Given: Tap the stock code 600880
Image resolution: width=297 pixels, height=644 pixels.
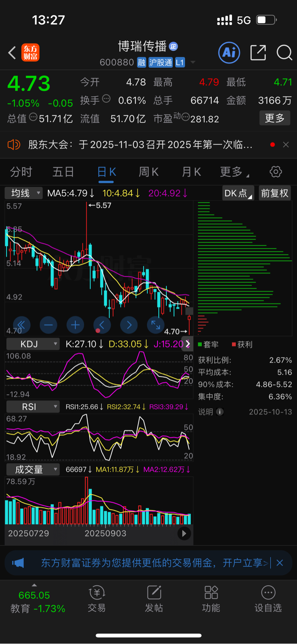Looking at the screenshot, I should point(117,62).
